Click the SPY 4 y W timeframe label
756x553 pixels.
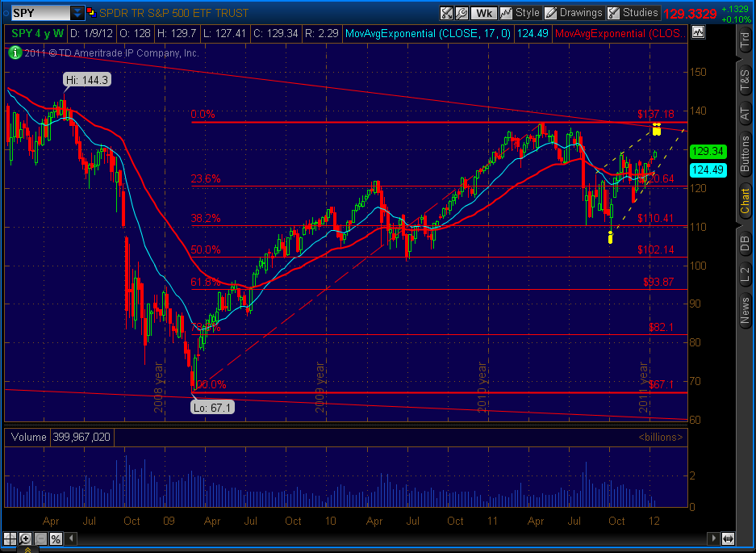[x=38, y=33]
